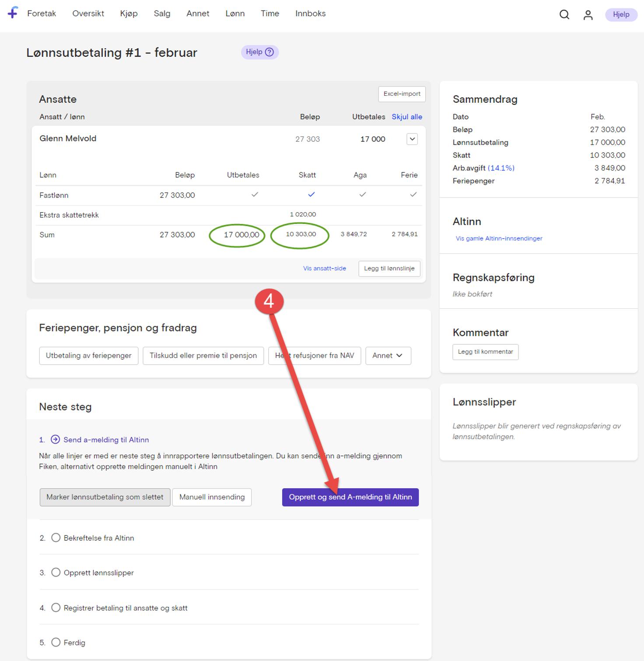Click the refusjoner fra NAV button
Image resolution: width=644 pixels, height=661 pixels.
coord(315,356)
